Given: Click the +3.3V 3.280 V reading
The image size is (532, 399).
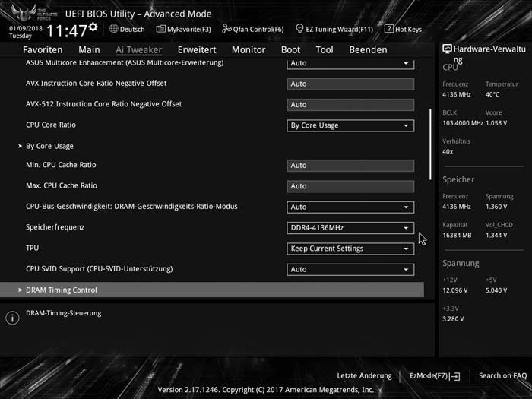Looking at the screenshot, I should pos(453,319).
